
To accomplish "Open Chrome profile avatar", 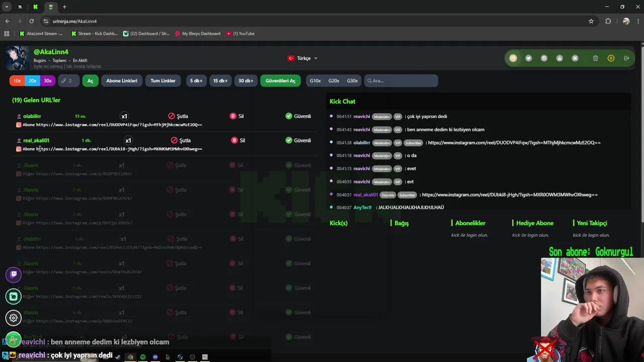I will coord(626,21).
